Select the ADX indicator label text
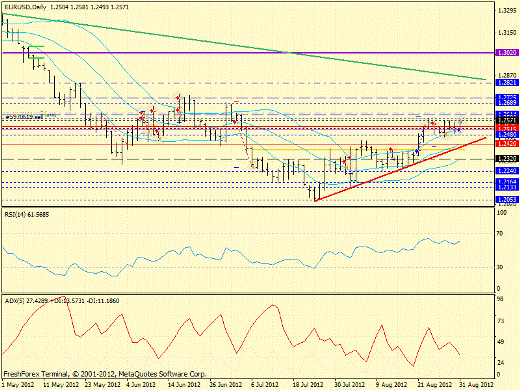Image resolution: width=520 pixels, height=390 pixels. (x=62, y=301)
